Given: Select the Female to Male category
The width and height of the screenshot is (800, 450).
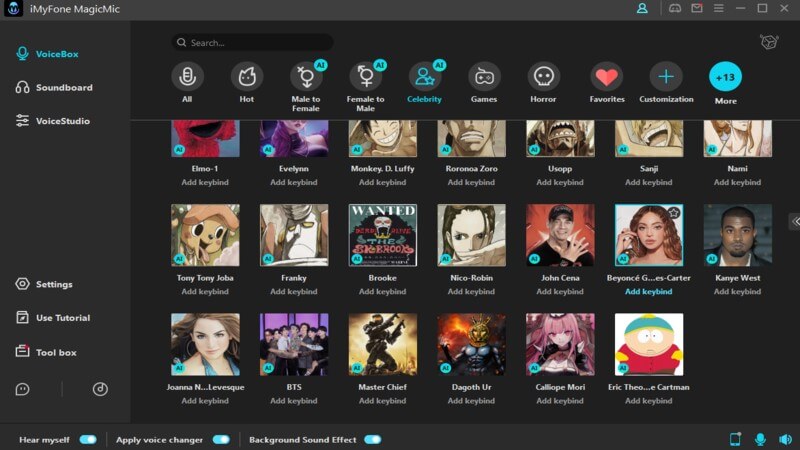Looking at the screenshot, I should point(366,87).
